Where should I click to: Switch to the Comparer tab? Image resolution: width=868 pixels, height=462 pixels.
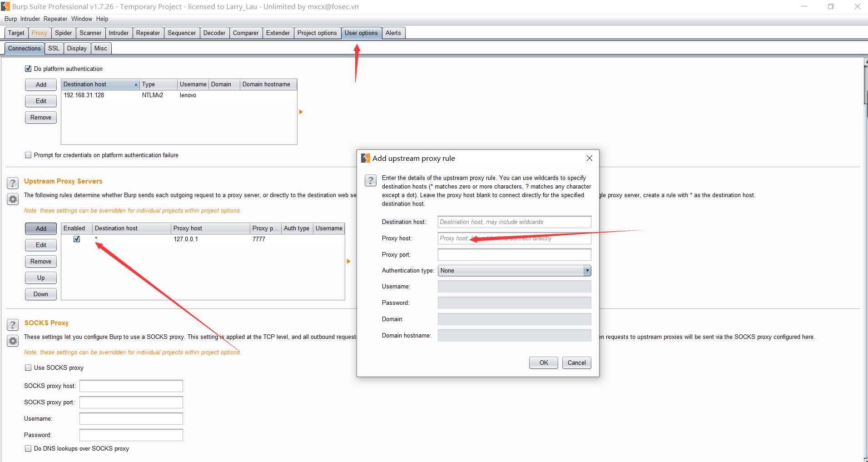point(246,33)
